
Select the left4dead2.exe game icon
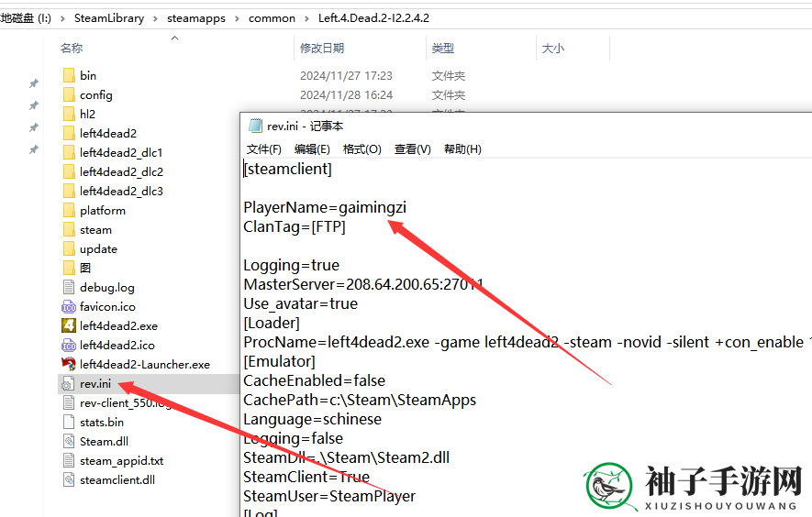point(69,325)
